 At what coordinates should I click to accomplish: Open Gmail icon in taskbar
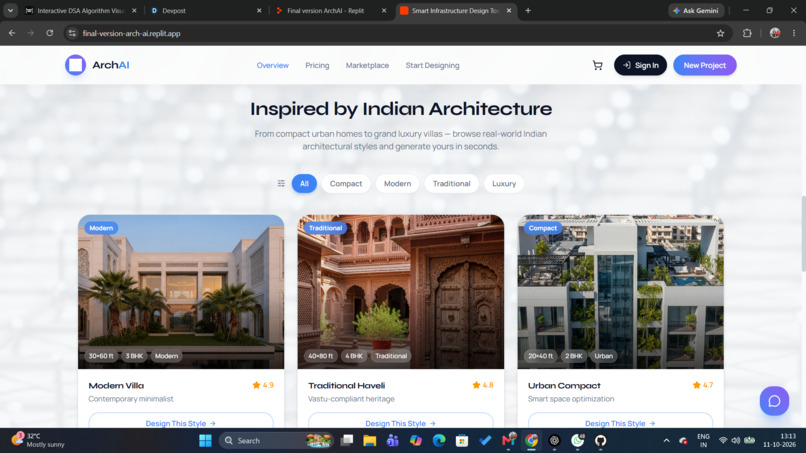pyautogui.click(x=508, y=441)
